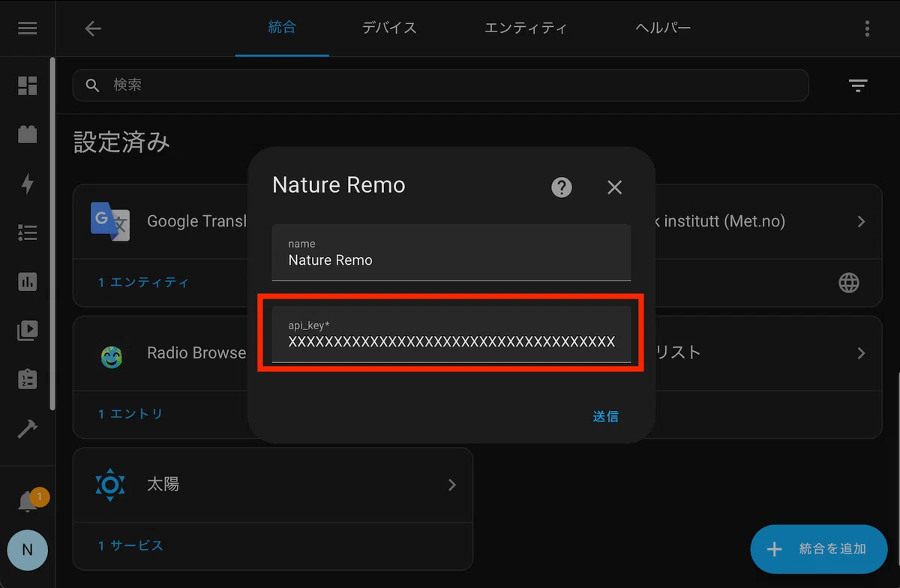The height and width of the screenshot is (588, 900).
Task: Focus the api_key input field
Action: point(451,334)
